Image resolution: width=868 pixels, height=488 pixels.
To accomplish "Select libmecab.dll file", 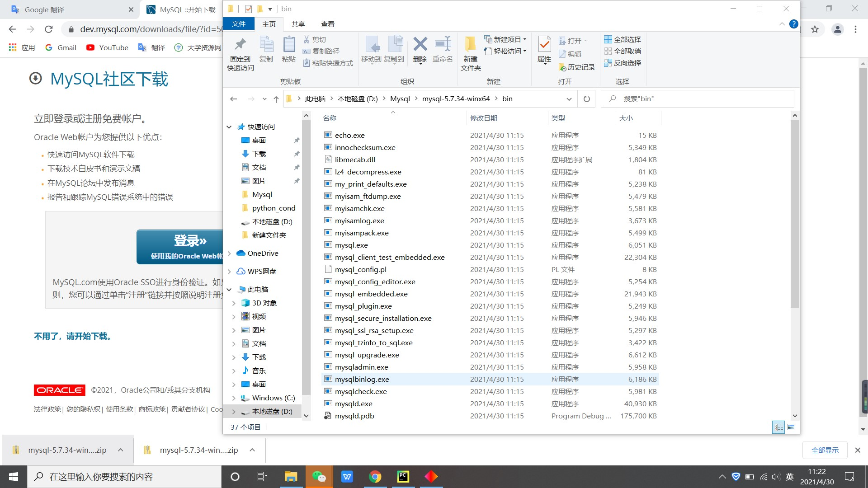I will pos(490,160).
